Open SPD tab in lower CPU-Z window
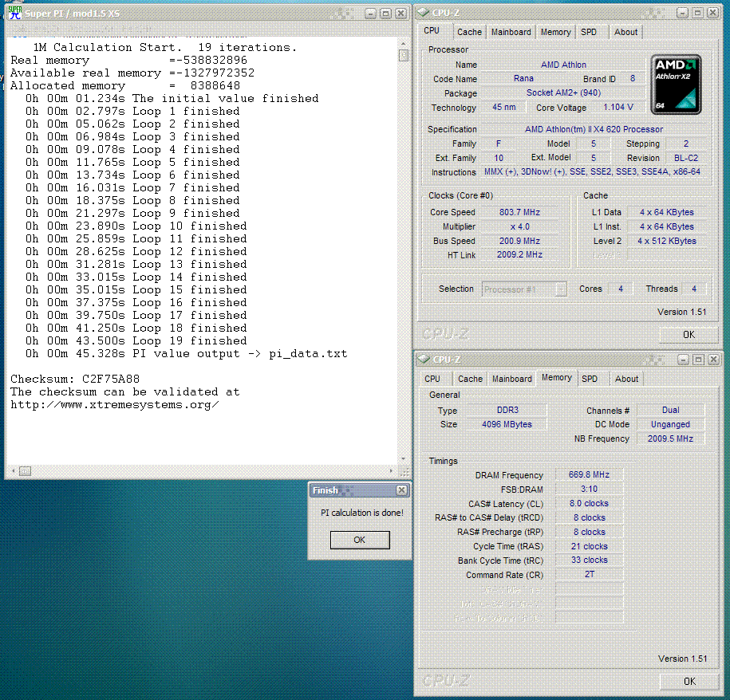The image size is (730, 700). (x=589, y=379)
